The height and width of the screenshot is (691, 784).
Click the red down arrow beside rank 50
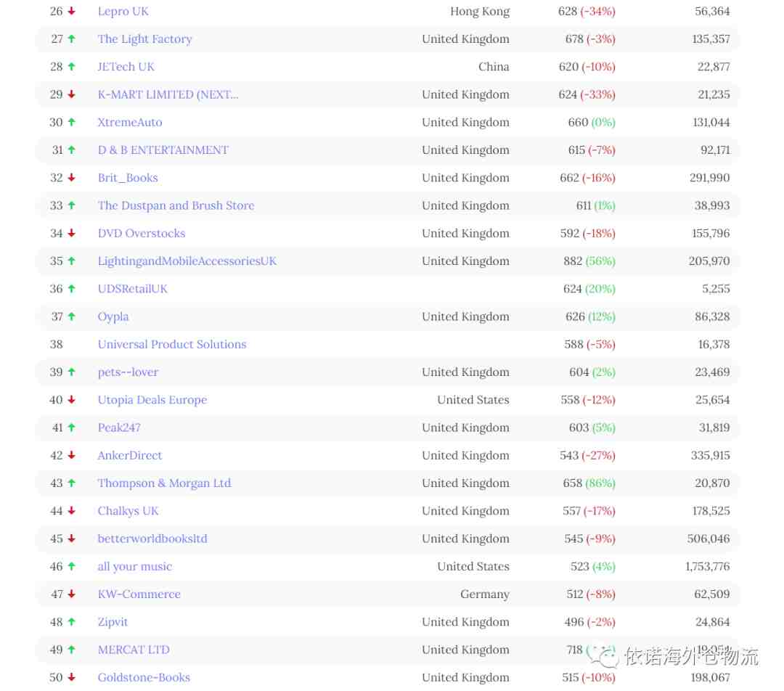coord(71,677)
